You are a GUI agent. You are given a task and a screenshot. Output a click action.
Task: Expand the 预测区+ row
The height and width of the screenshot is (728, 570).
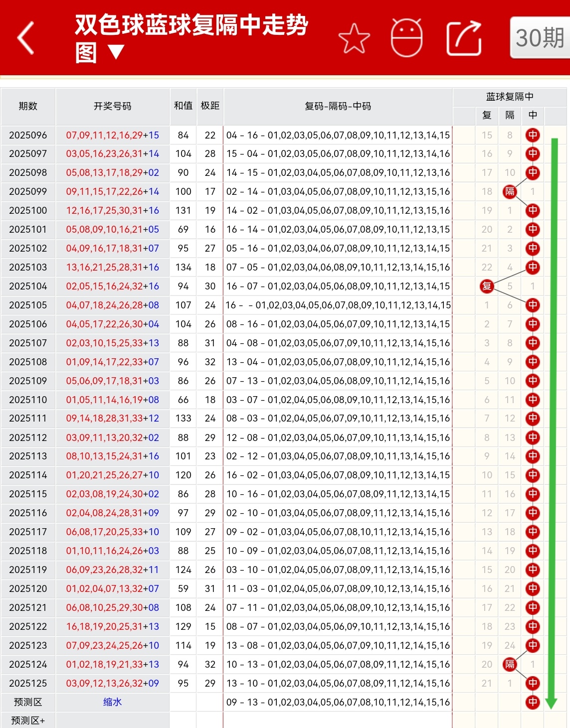pos(28,721)
